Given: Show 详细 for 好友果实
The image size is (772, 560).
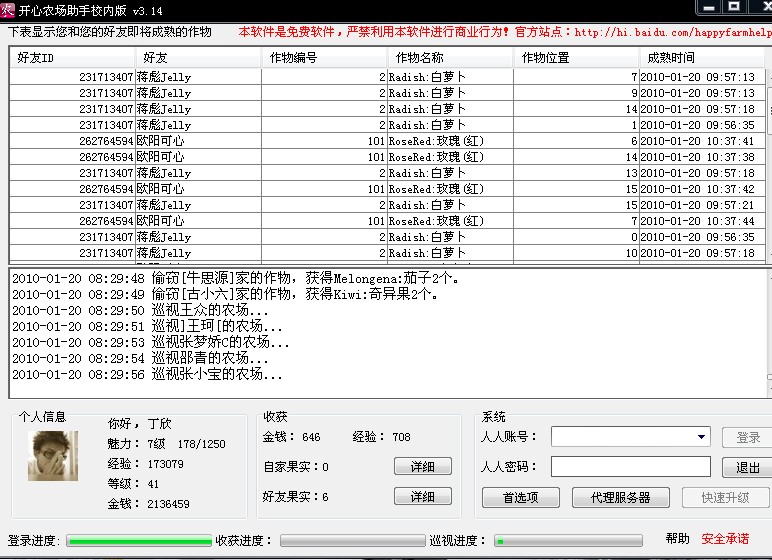Looking at the screenshot, I should click(x=422, y=497).
